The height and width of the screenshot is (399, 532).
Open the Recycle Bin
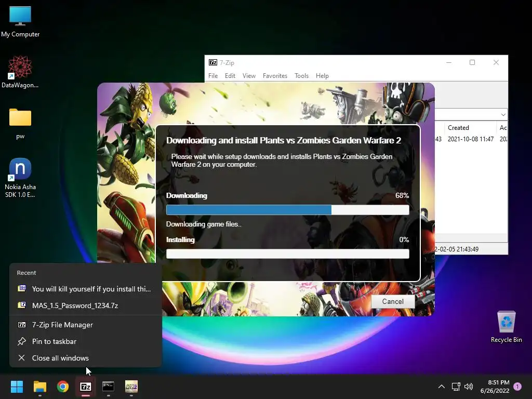pyautogui.click(x=506, y=327)
